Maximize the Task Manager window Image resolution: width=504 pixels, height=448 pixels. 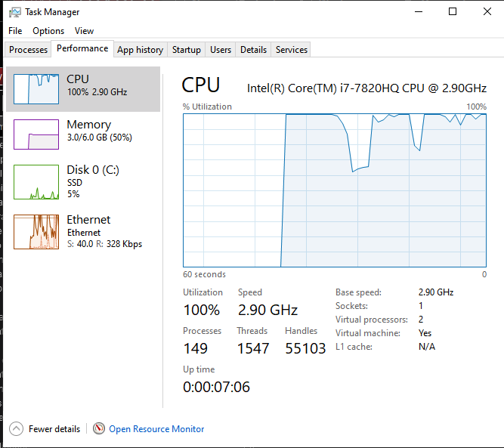pyautogui.click(x=453, y=12)
